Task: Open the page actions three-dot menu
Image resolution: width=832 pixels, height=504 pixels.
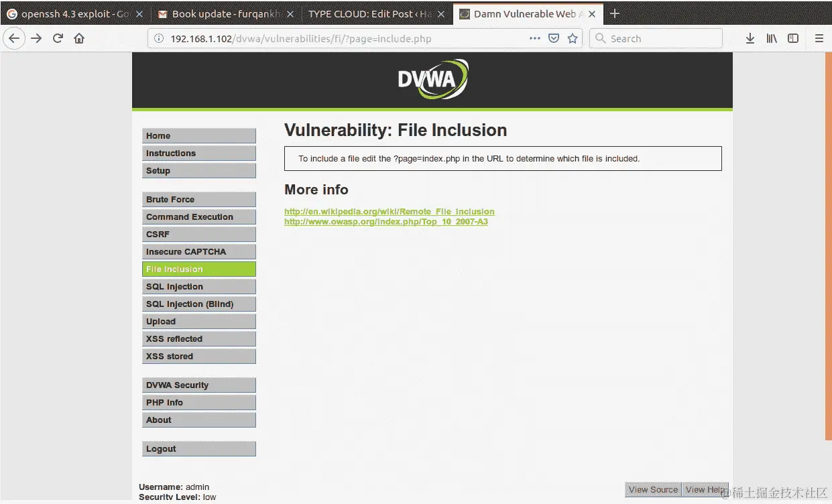Action: click(x=535, y=38)
